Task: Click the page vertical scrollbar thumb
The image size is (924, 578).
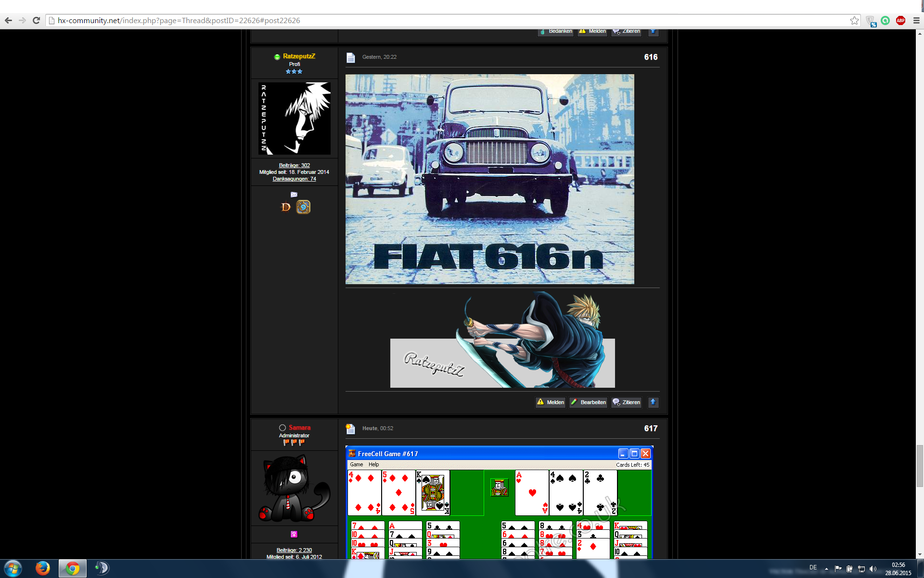Action: [x=920, y=466]
